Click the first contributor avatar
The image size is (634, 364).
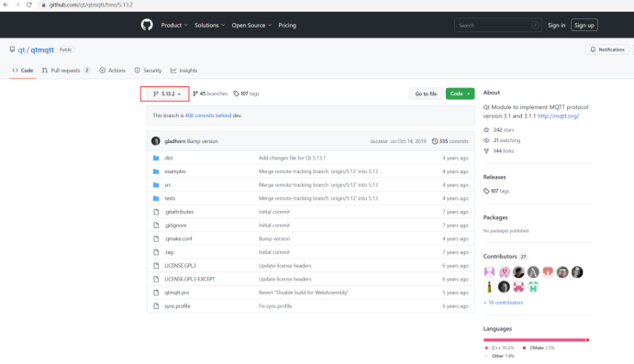click(x=489, y=272)
